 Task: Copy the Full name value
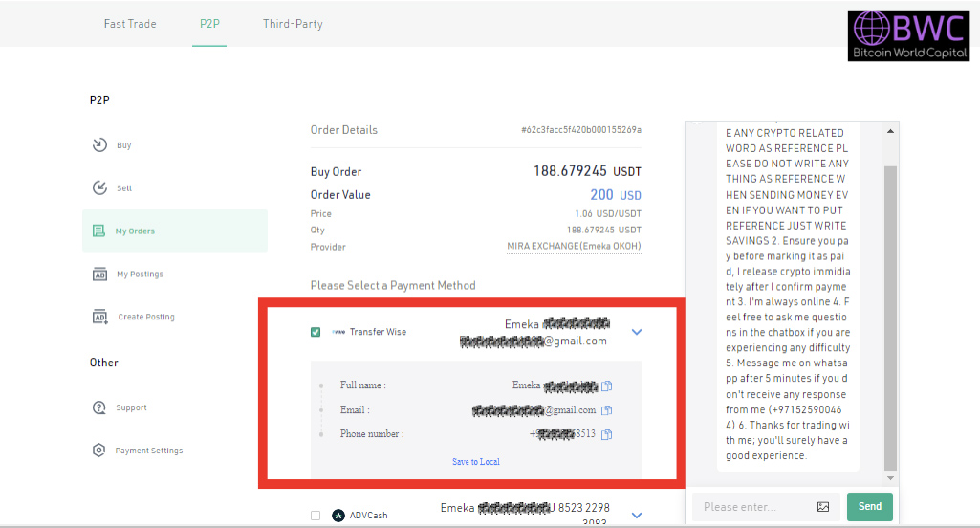click(x=606, y=386)
